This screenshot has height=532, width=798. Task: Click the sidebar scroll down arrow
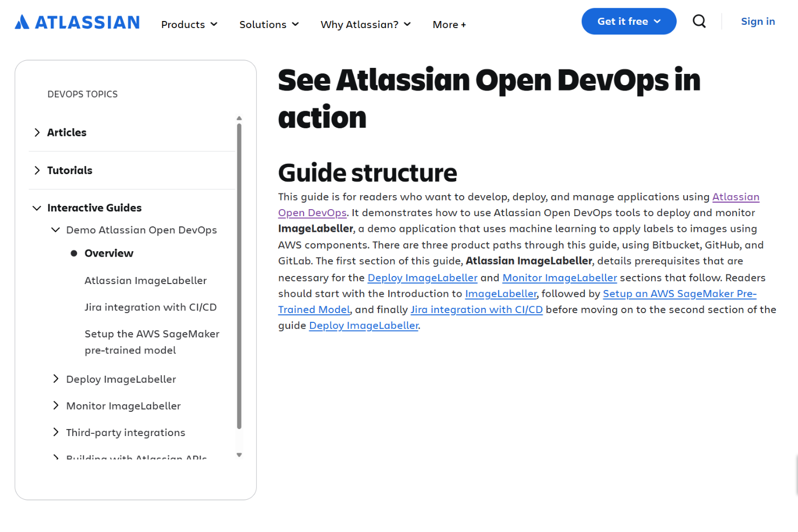click(x=239, y=455)
